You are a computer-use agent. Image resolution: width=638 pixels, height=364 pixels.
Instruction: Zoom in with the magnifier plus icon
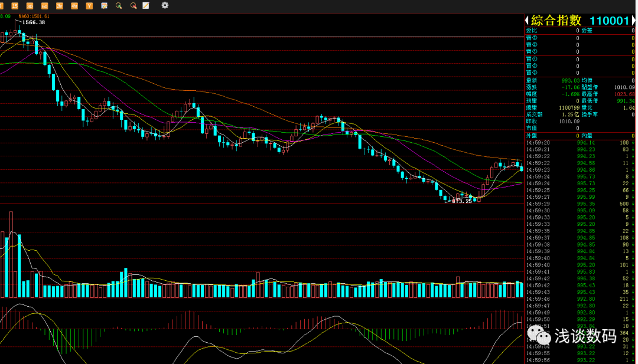tap(119, 6)
